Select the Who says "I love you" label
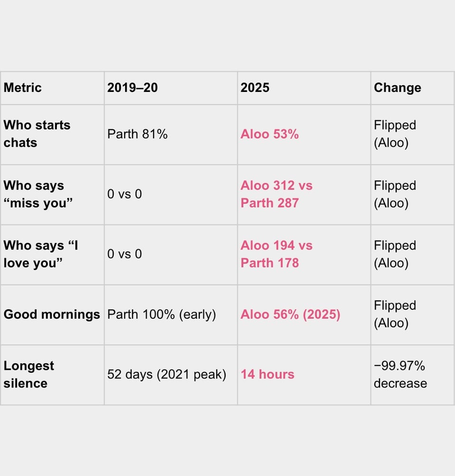 (x=41, y=254)
